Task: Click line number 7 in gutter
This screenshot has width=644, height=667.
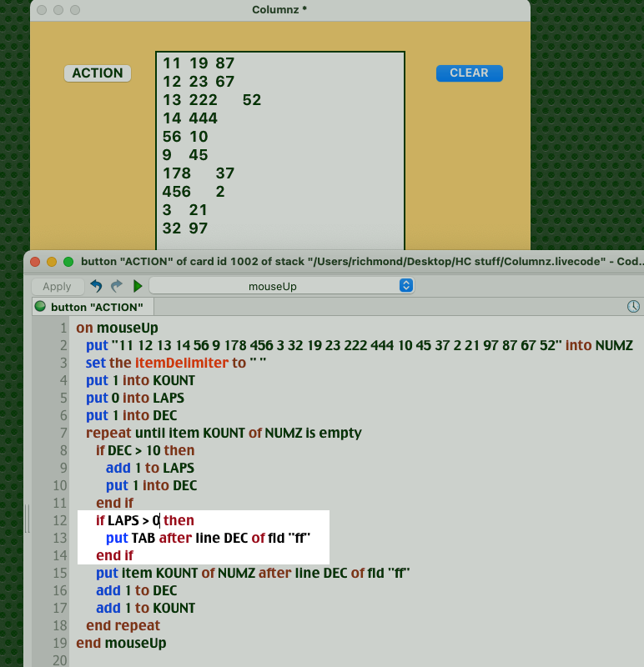Action: (61, 433)
